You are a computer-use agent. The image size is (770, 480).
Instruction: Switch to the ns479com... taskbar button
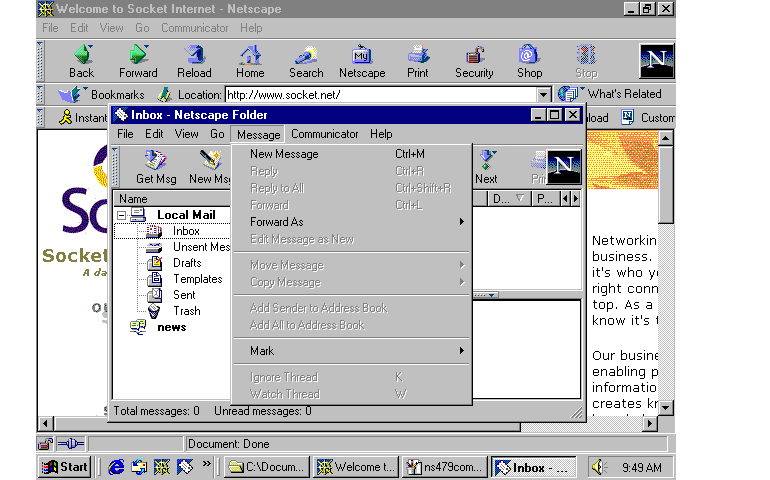click(445, 467)
